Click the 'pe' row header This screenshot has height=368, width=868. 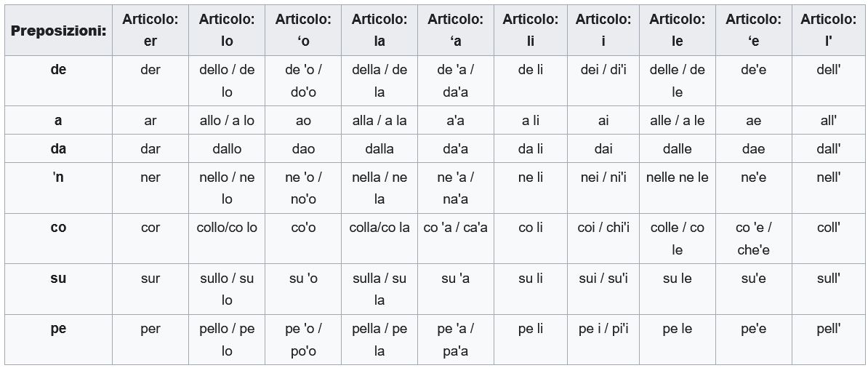[x=58, y=340]
